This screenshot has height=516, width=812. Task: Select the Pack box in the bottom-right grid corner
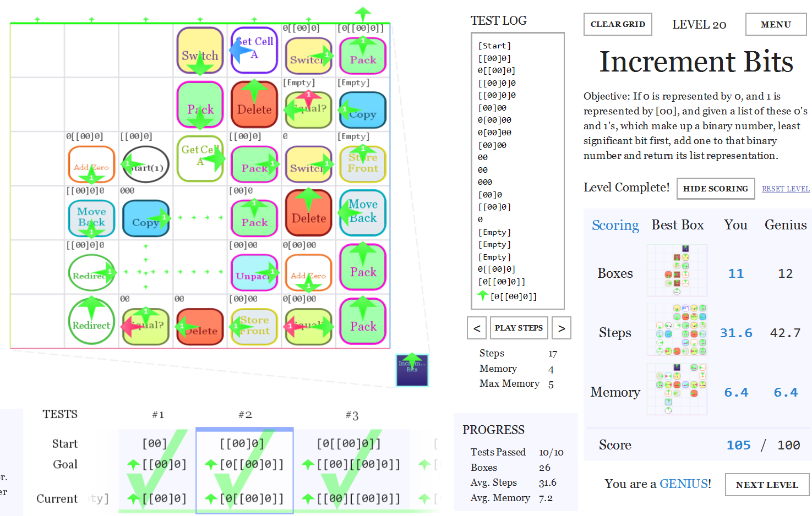coord(363,321)
